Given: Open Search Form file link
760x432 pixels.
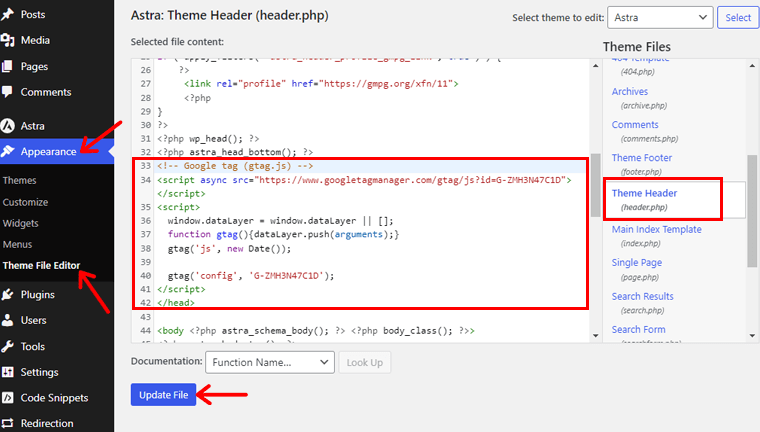Looking at the screenshot, I should [x=638, y=330].
